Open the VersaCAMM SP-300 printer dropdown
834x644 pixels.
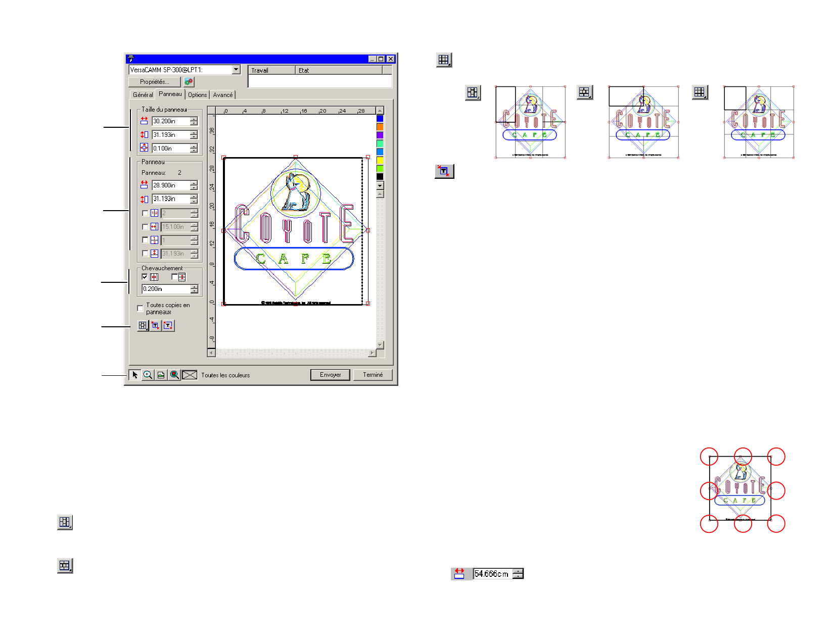click(236, 70)
